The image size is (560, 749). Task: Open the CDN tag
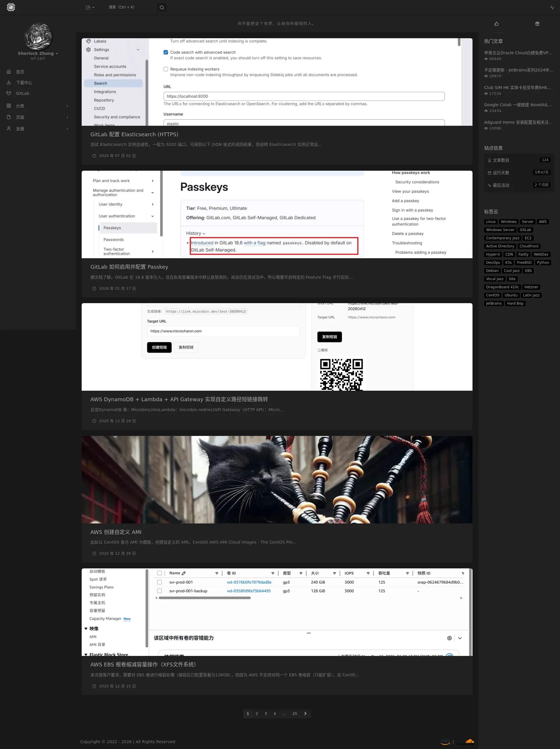click(x=509, y=254)
